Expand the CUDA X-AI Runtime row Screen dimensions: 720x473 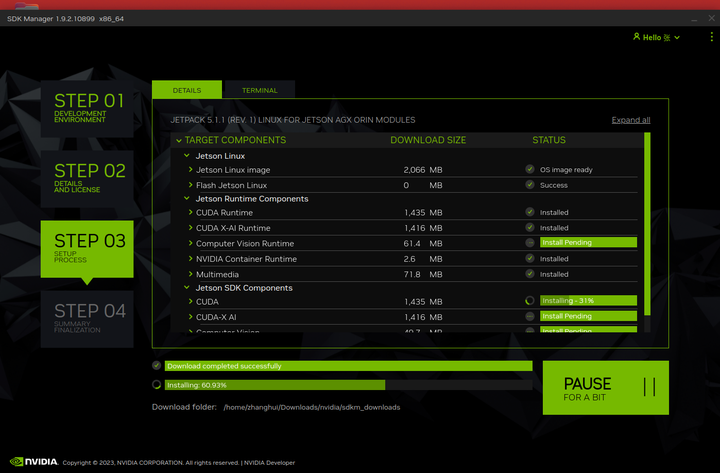point(191,228)
